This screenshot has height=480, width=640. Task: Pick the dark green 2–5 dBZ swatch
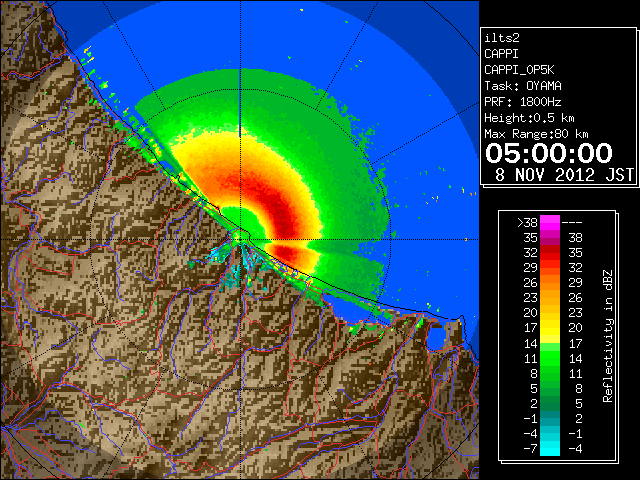[x=550, y=403]
